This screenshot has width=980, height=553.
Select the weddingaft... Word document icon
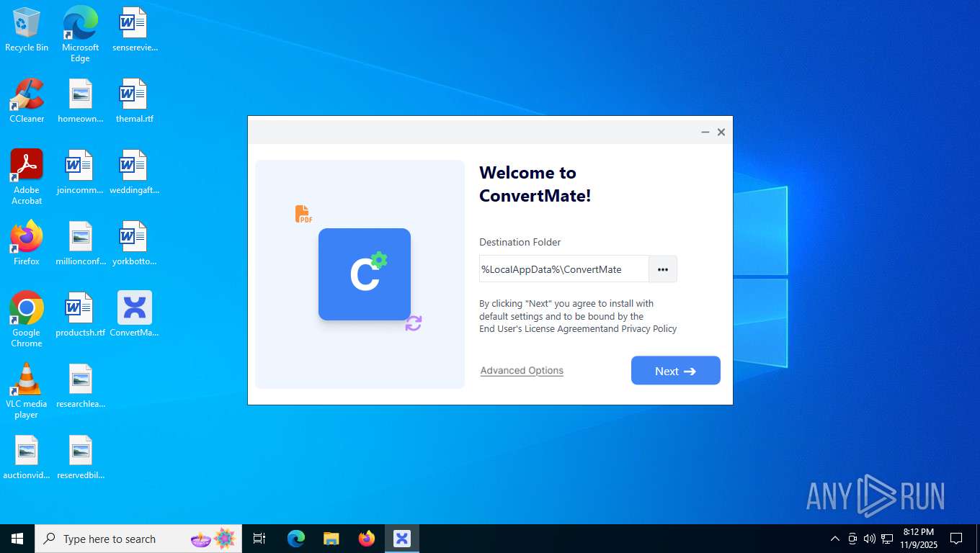(x=135, y=172)
